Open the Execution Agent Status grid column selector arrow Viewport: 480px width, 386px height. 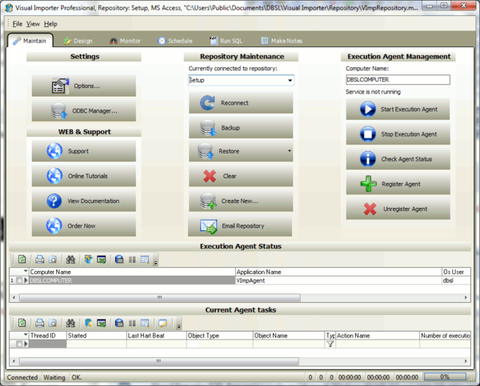point(25,271)
